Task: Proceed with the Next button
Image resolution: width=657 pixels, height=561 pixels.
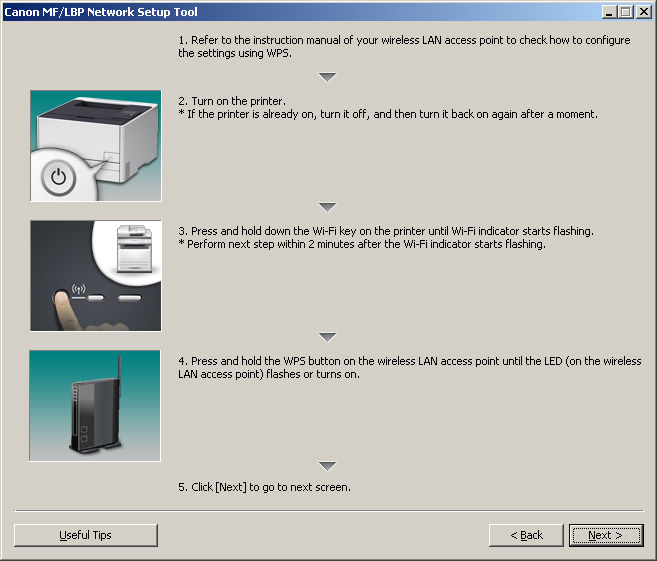Action: 605,535
